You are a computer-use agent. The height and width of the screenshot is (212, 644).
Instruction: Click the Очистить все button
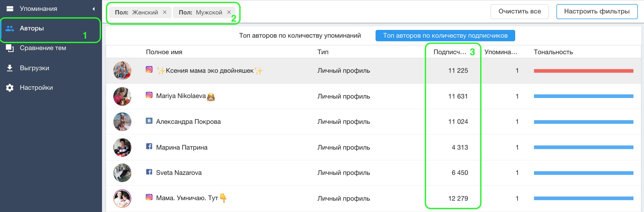[520, 11]
